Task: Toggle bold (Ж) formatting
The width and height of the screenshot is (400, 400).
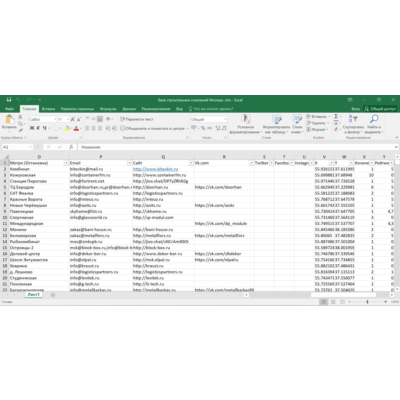Action: pos(32,128)
